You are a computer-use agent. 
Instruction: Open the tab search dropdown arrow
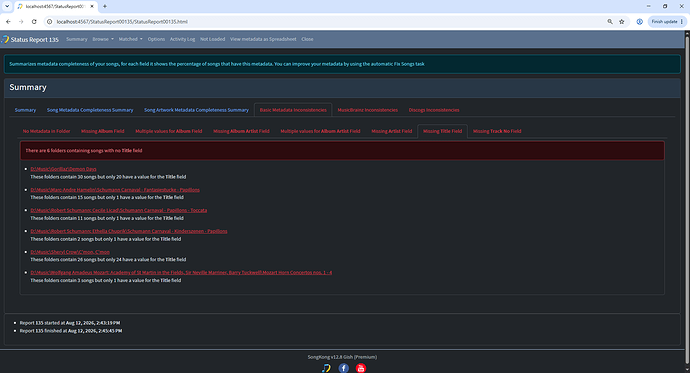point(7,6)
